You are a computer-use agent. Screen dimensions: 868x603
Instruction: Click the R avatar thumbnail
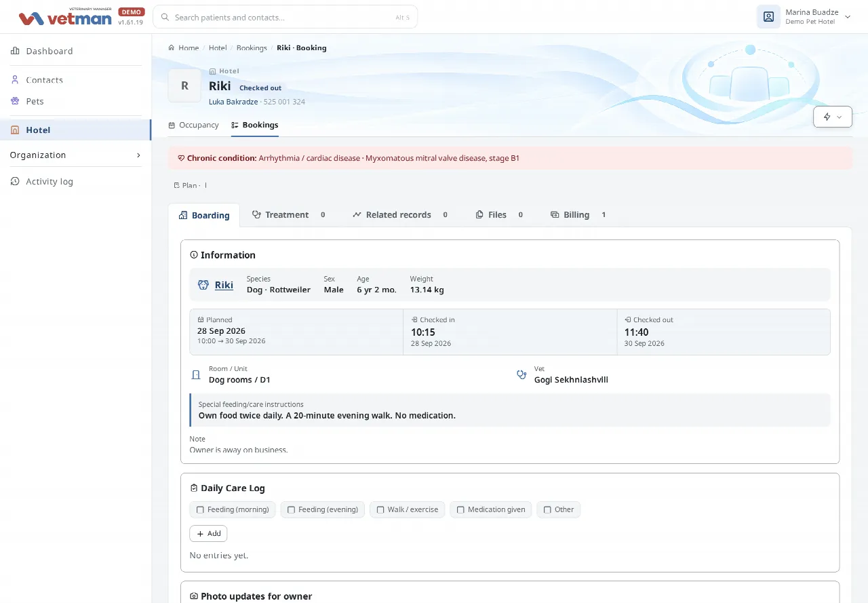coord(184,85)
